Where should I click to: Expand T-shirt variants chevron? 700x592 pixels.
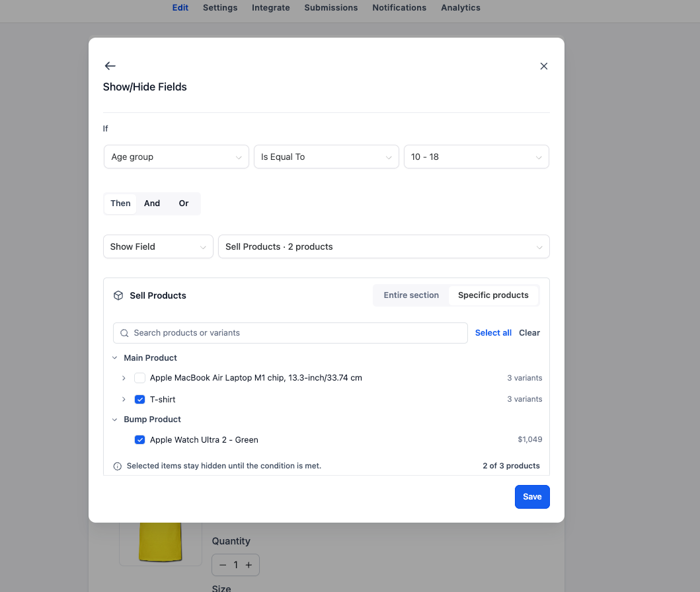tap(124, 399)
